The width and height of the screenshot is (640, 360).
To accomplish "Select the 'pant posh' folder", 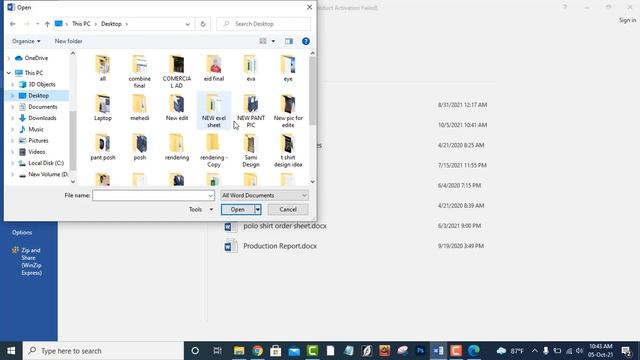I will (x=102, y=147).
